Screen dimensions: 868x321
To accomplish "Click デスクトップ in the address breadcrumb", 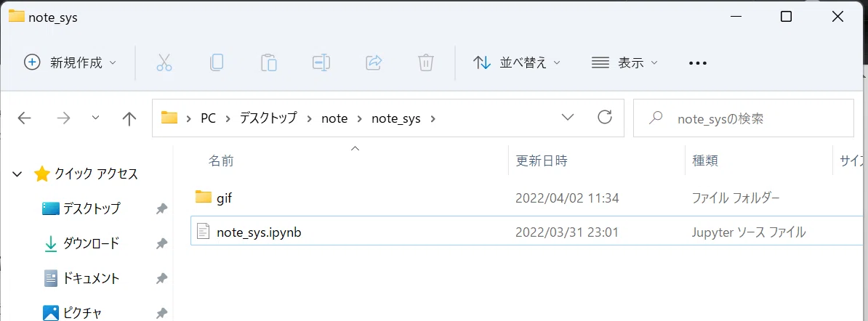I will coord(268,118).
